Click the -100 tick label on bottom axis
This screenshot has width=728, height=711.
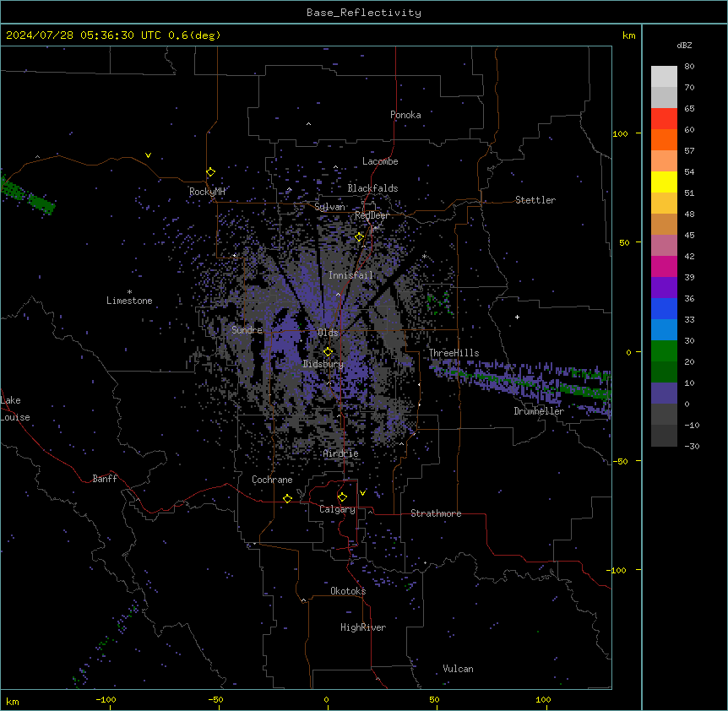tap(106, 700)
